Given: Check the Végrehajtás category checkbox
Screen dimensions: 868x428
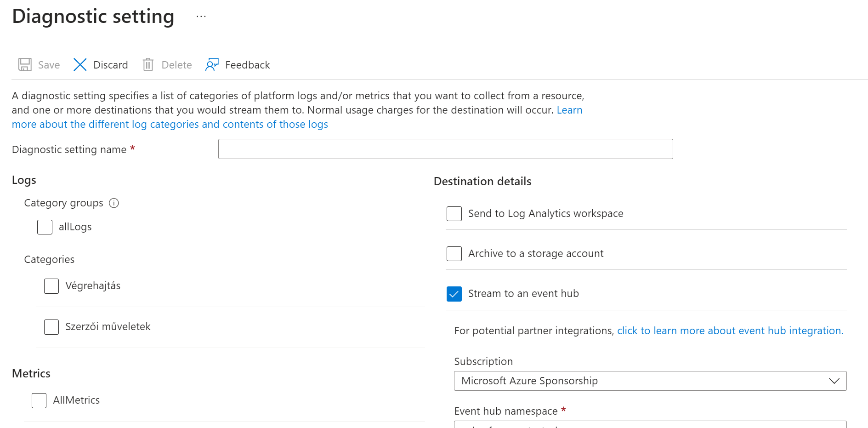Looking at the screenshot, I should (51, 286).
